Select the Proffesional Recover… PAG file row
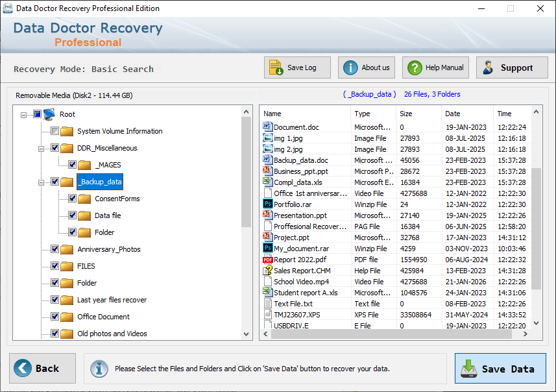 [395, 227]
